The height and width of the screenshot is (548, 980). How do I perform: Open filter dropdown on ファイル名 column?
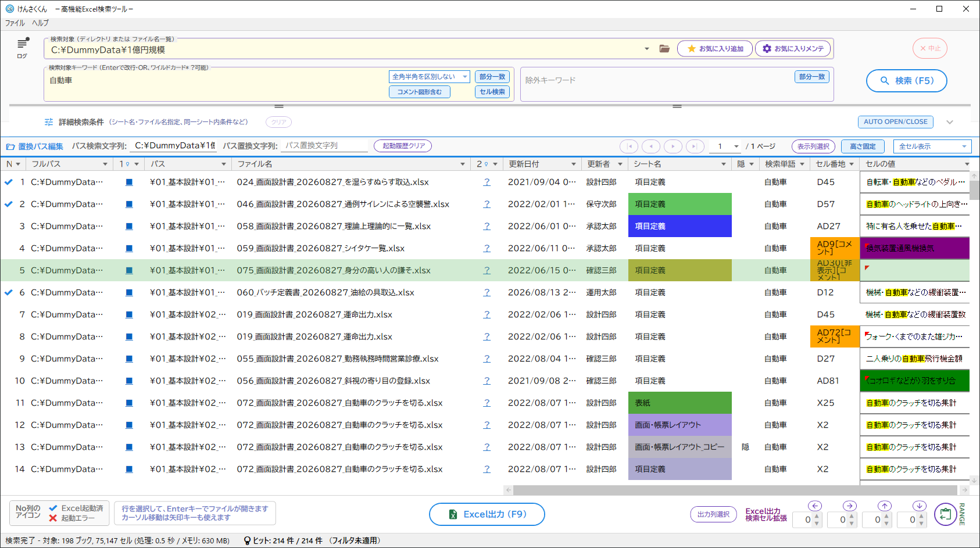pos(463,164)
